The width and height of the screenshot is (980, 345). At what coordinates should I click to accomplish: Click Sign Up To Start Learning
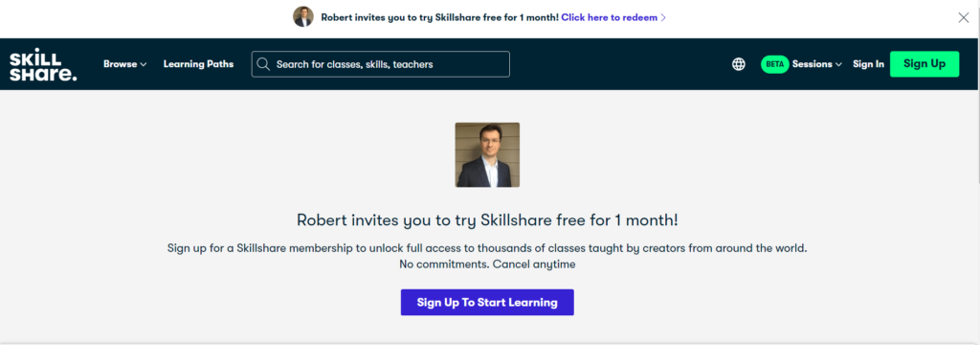(x=487, y=303)
